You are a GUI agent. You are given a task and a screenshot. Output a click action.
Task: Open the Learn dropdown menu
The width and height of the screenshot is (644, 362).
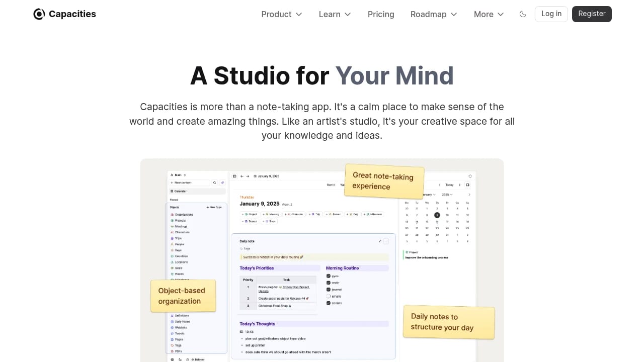coord(335,14)
